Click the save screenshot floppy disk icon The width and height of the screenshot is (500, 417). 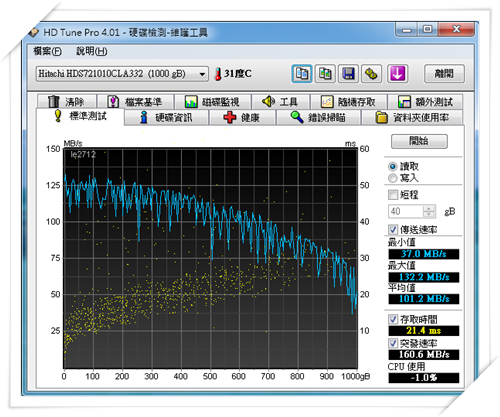pyautogui.click(x=348, y=74)
